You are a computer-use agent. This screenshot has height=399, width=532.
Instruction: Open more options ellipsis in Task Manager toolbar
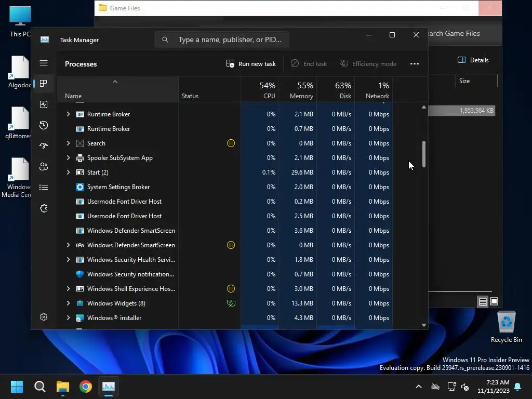pyautogui.click(x=414, y=64)
